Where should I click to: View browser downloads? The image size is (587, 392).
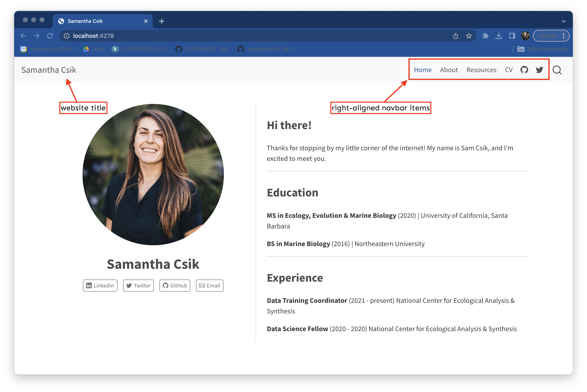[x=499, y=36]
